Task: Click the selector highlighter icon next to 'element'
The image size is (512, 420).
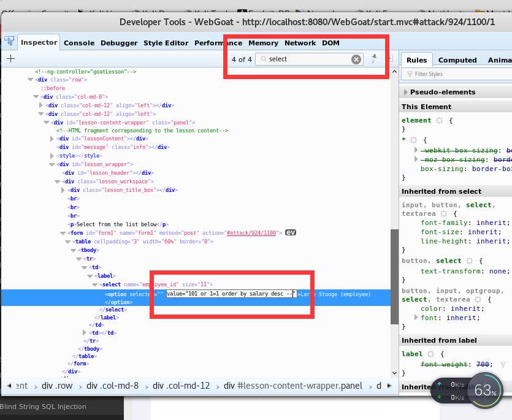Action: [439, 120]
